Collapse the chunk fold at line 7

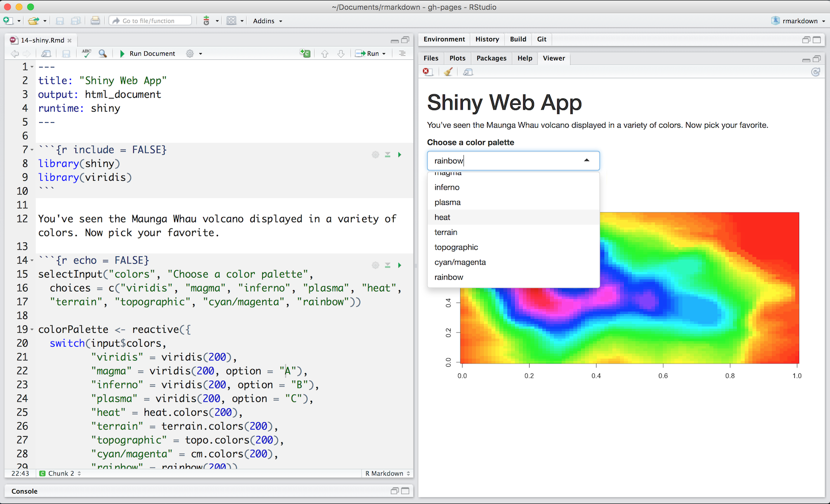(x=32, y=150)
